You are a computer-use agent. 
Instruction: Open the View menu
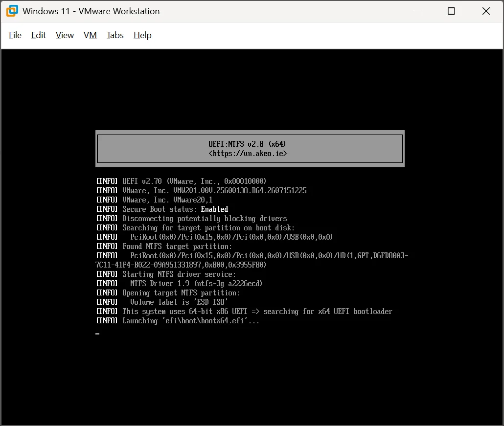tap(65, 35)
